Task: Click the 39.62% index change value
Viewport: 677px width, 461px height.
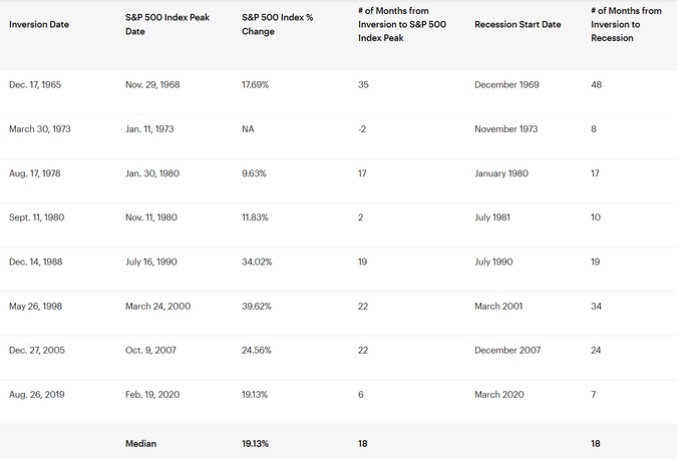Action: click(x=257, y=306)
